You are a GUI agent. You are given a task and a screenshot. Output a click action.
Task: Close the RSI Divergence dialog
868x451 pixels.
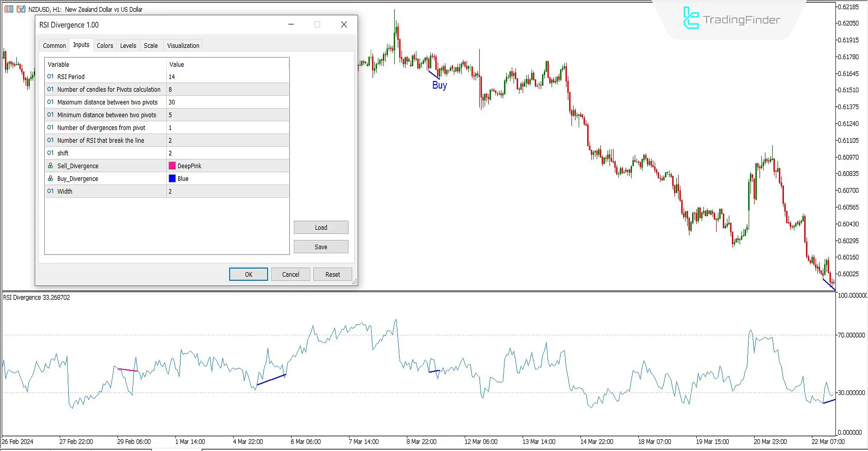point(344,25)
